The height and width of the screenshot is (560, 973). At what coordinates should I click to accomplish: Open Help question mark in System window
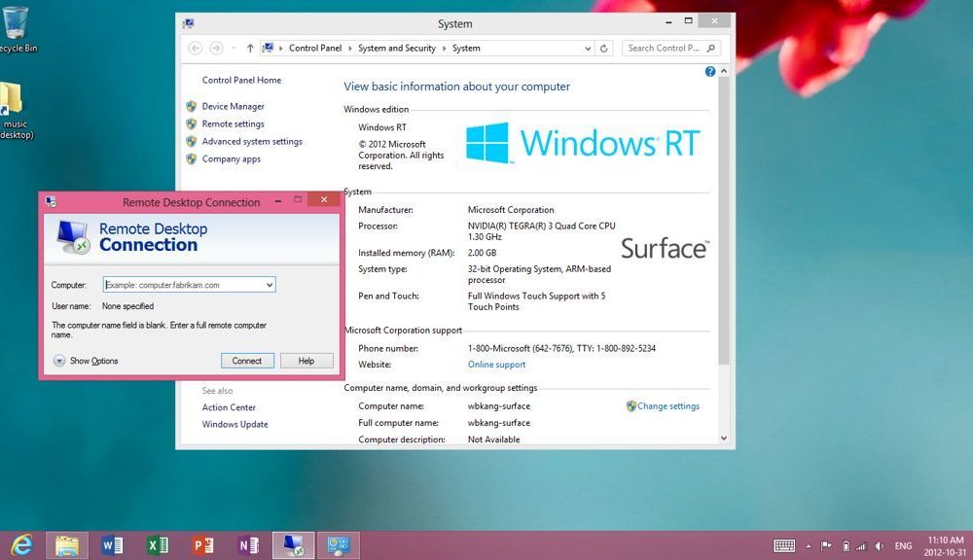pyautogui.click(x=710, y=71)
